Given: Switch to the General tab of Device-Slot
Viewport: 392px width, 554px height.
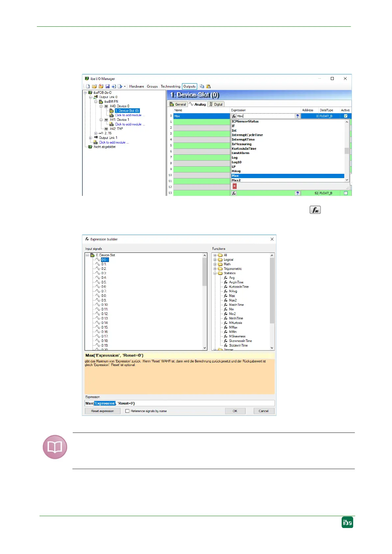Looking at the screenshot, I should 178,104.
